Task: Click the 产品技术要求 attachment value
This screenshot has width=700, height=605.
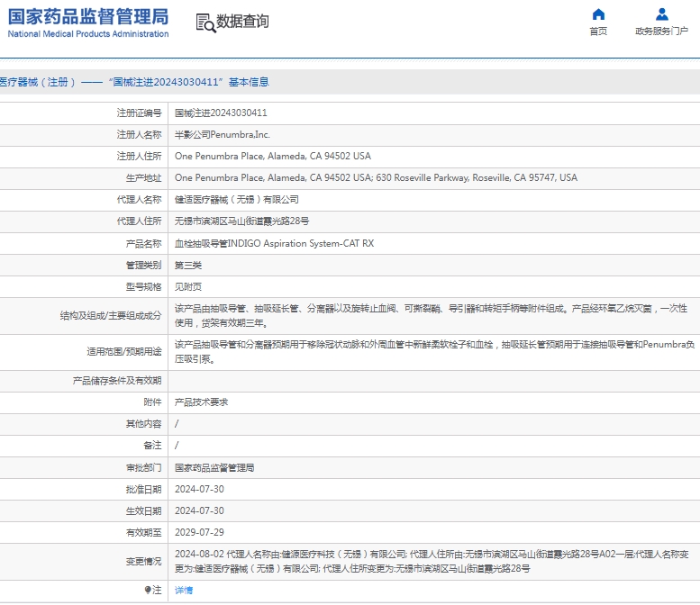Action: pos(201,402)
